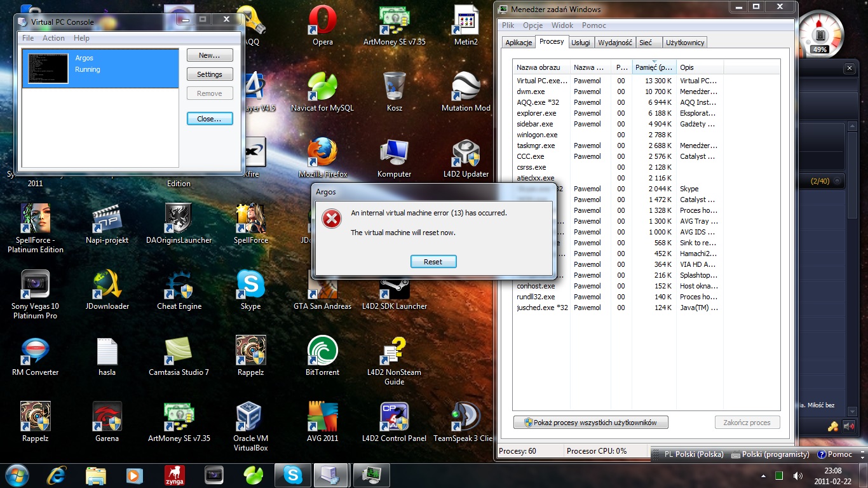Open the Opcje menu in Task Manager
Image resolution: width=868 pixels, height=488 pixels.
[x=533, y=25]
